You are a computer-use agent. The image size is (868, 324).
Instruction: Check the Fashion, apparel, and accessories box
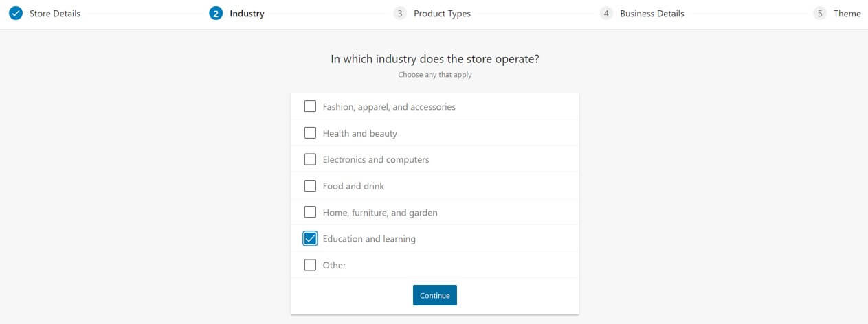(x=310, y=106)
